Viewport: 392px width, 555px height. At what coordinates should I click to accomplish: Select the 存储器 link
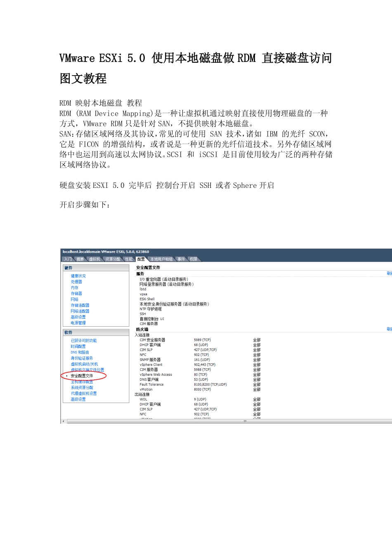pos(76,294)
